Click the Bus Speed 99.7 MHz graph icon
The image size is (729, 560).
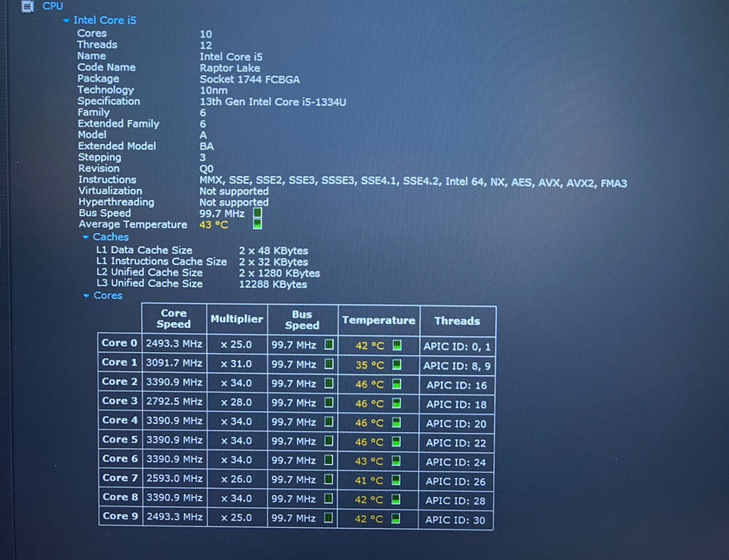pyautogui.click(x=257, y=214)
